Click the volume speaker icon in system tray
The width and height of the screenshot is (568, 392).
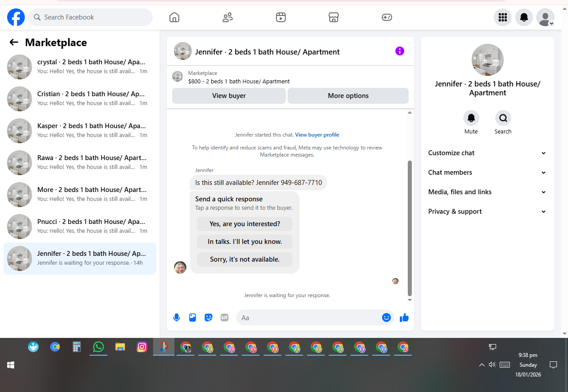[x=492, y=365]
